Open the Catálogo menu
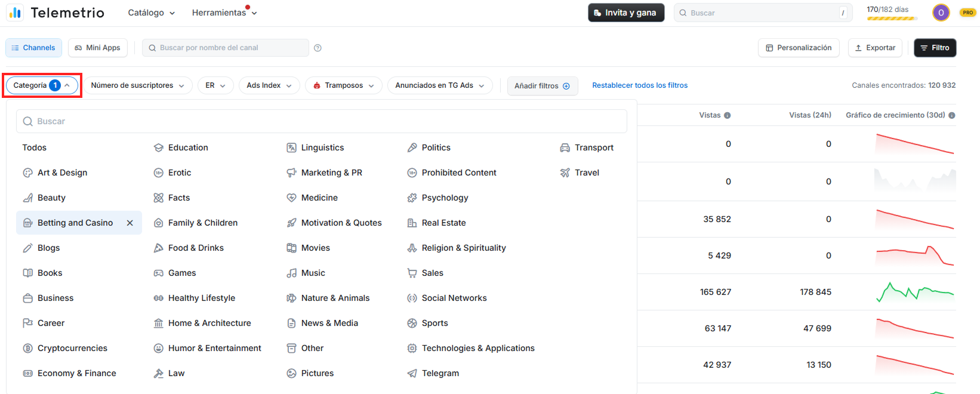This screenshot has width=980, height=394. [x=151, y=13]
